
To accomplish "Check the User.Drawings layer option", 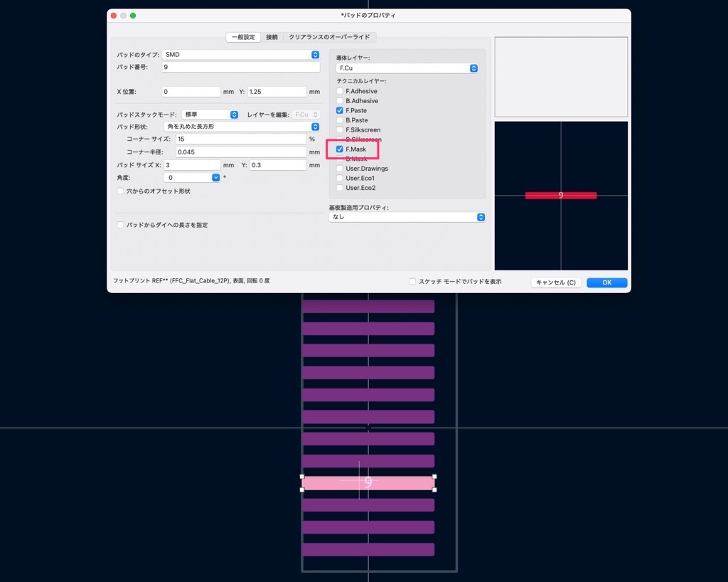I will click(x=340, y=169).
